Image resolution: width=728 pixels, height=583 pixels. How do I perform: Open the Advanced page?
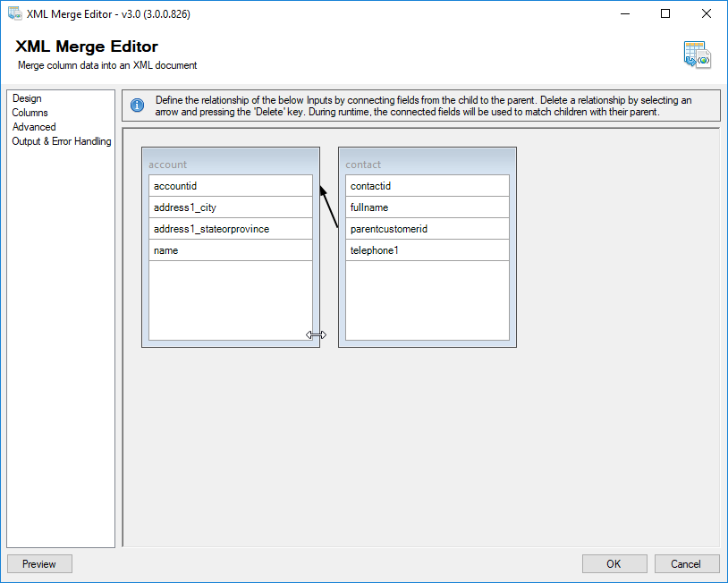pos(34,127)
